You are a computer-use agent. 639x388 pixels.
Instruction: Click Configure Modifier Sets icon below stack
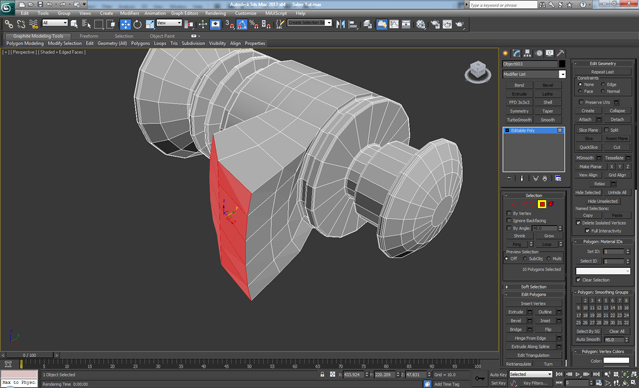tap(558, 179)
